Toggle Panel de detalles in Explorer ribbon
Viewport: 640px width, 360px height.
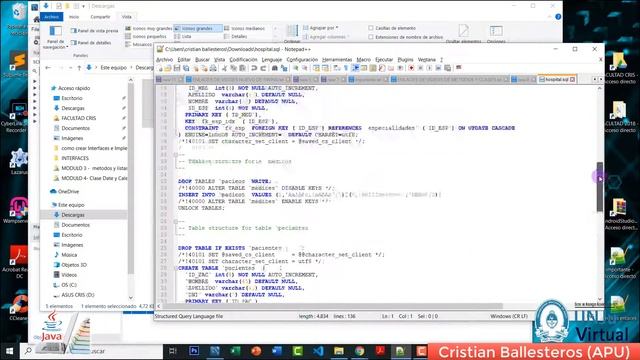tap(91, 42)
